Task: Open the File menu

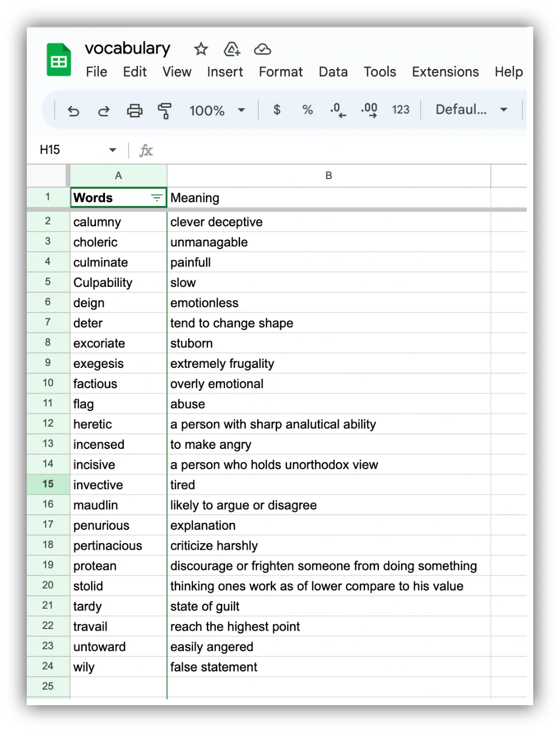Action: coord(96,72)
